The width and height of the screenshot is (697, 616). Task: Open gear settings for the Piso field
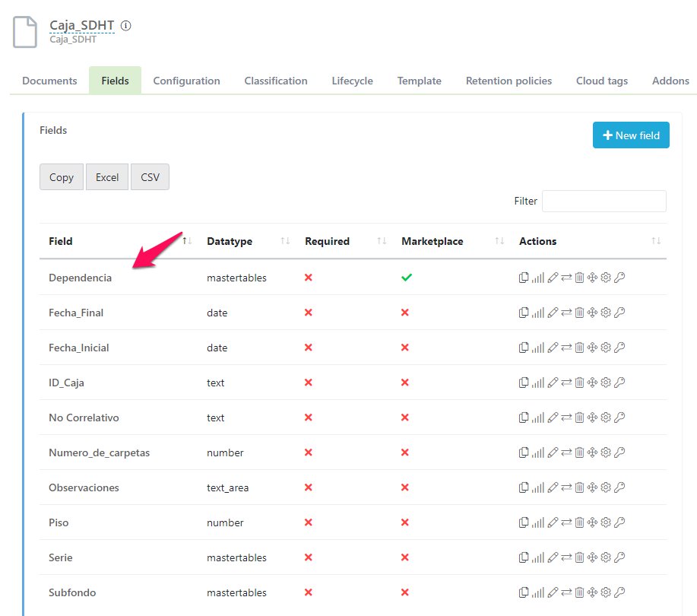tap(606, 522)
